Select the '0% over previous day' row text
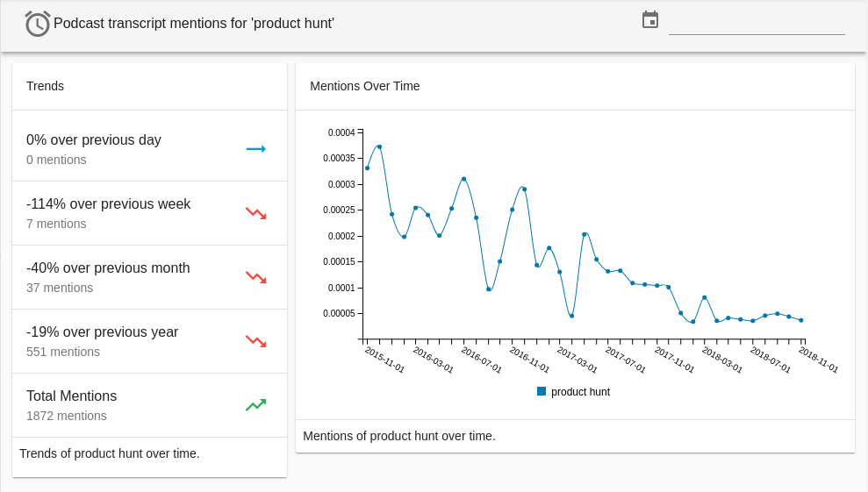This screenshot has width=868, height=492. [x=94, y=140]
